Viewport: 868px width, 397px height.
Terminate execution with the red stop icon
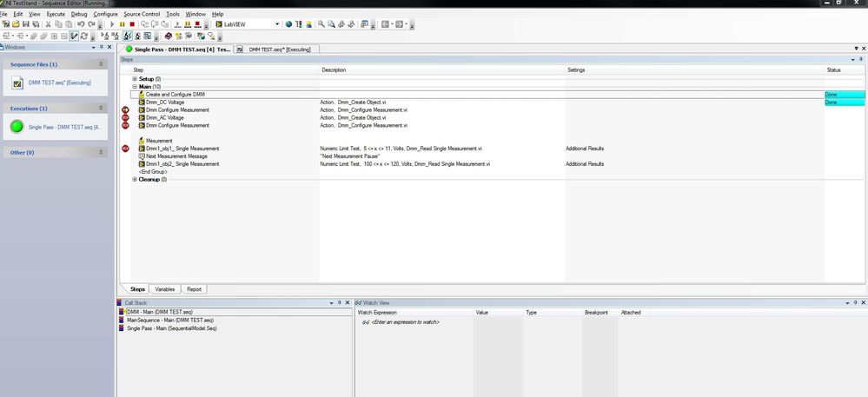pyautogui.click(x=132, y=24)
